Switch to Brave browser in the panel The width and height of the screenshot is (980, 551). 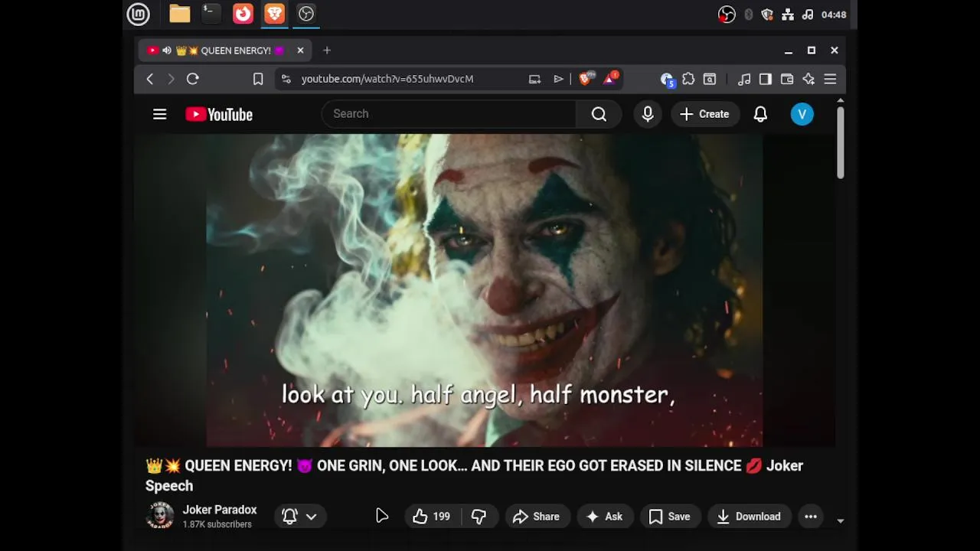[274, 14]
